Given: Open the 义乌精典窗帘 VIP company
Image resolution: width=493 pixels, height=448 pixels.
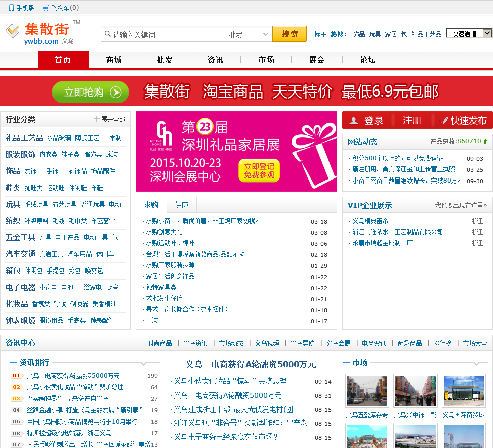Looking at the screenshot, I should point(370,221).
